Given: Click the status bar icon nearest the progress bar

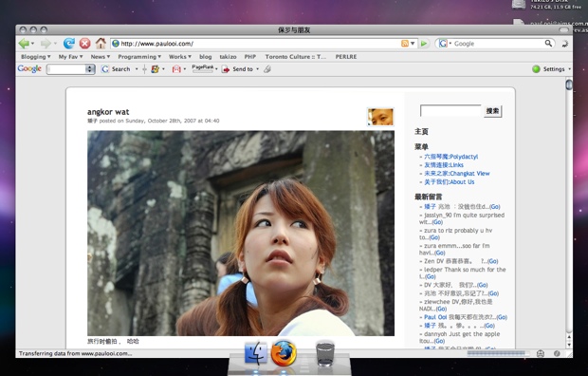Looking at the screenshot, I should [x=541, y=353].
